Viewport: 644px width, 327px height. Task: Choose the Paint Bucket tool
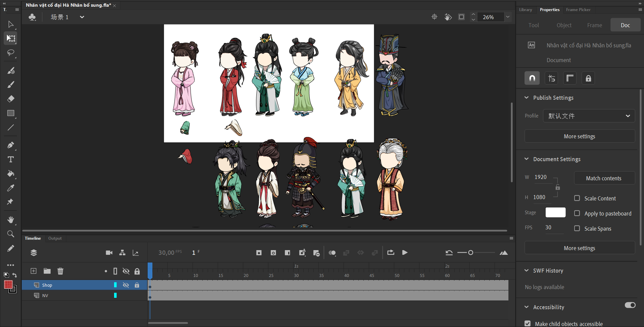11,174
